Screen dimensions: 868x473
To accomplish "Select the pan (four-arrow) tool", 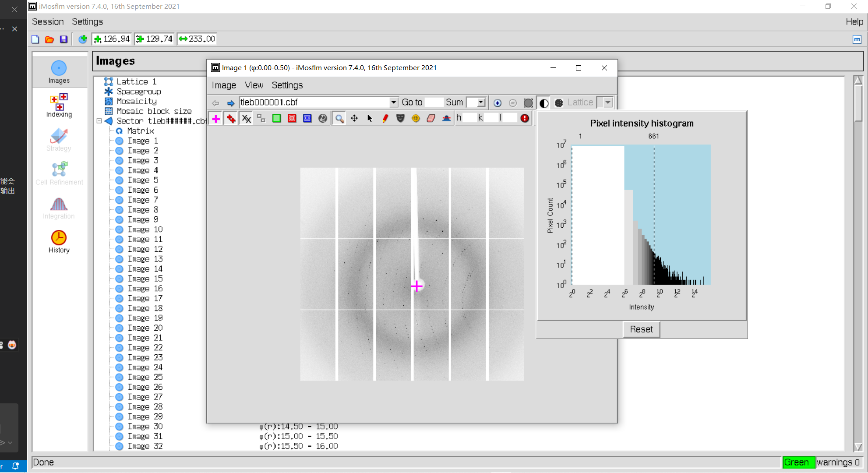I will coord(354,118).
